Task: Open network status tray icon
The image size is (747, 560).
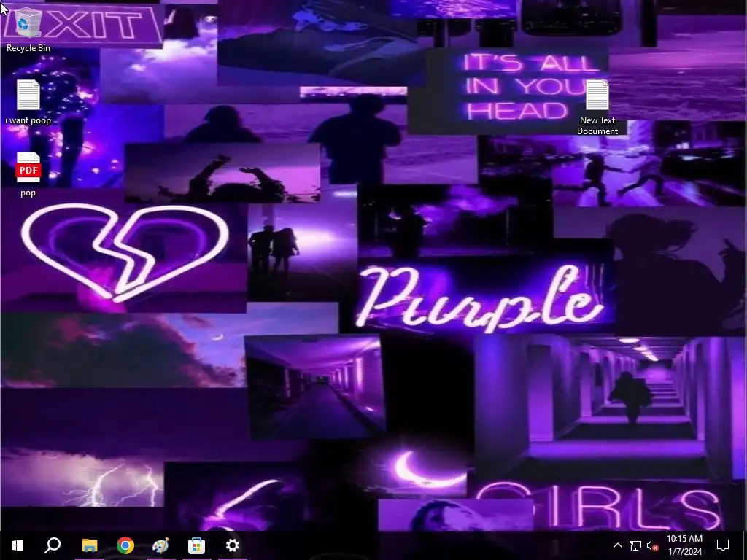Action: 635,545
